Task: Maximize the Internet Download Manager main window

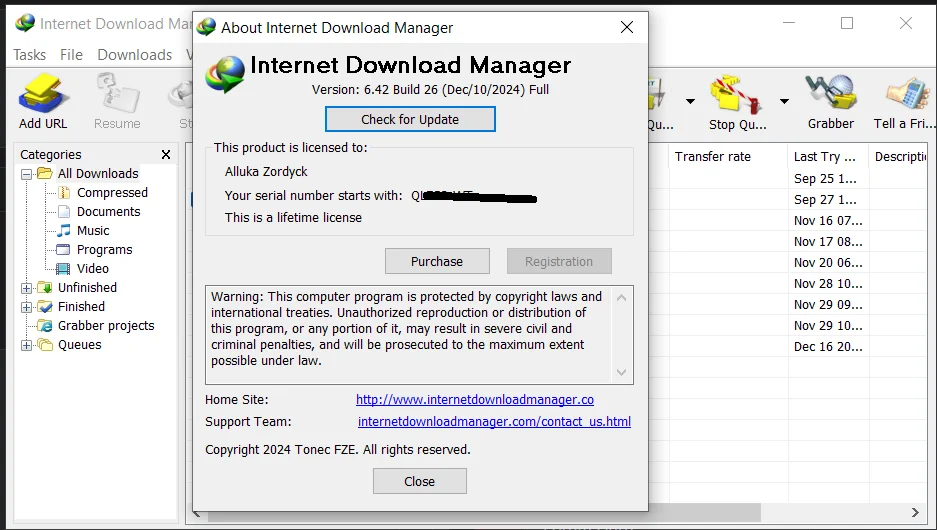Action: [x=847, y=23]
